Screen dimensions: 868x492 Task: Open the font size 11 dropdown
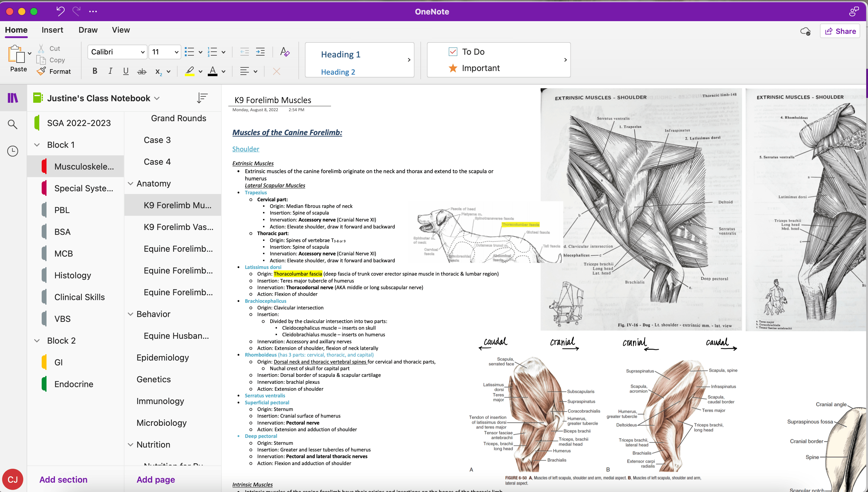165,52
